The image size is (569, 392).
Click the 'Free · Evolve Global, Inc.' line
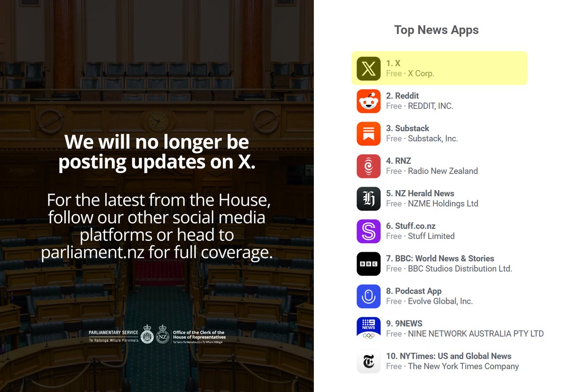[429, 301]
